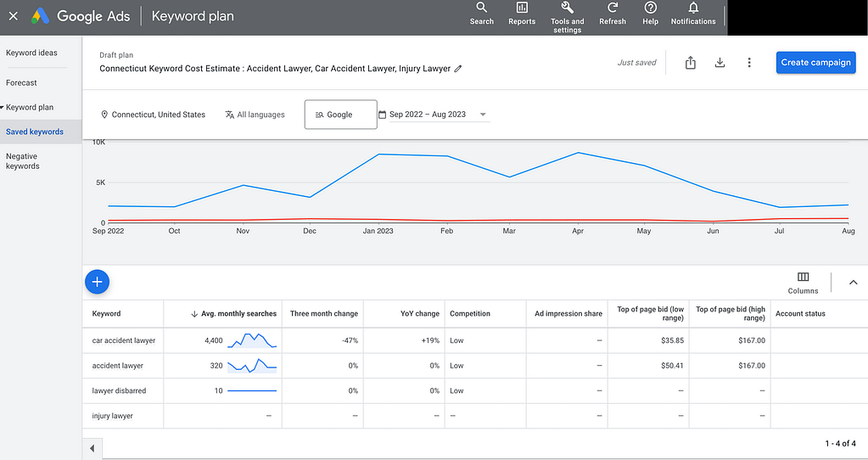Open the Notifications bell
This screenshot has width=868, height=460.
(x=693, y=14)
